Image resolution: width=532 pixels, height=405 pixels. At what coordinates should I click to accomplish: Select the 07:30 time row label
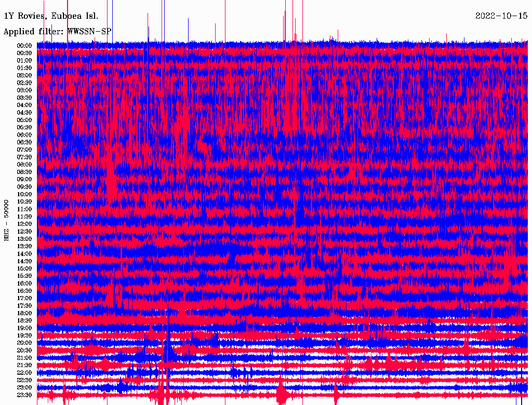tap(24, 157)
